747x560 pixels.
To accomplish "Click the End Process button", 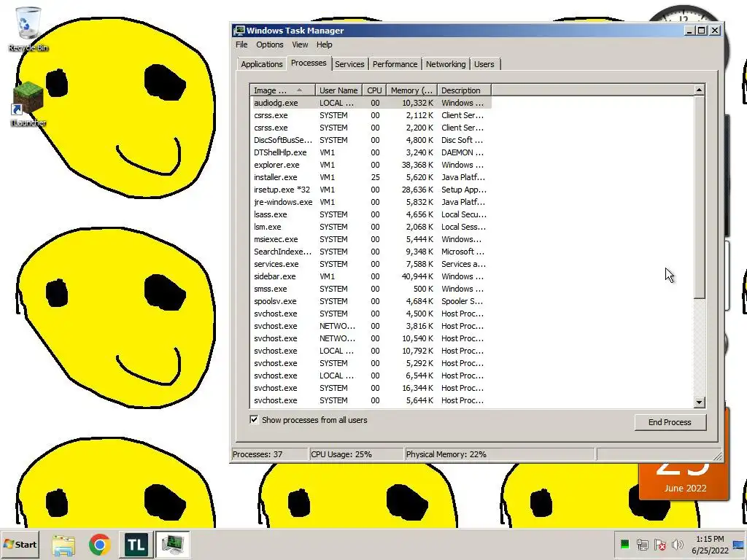I will pos(670,422).
